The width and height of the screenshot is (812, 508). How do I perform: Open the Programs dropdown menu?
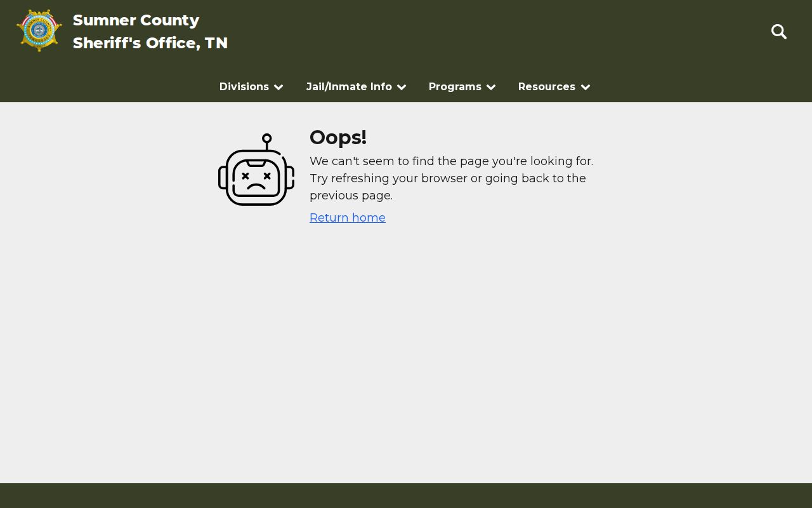pyautogui.click(x=462, y=87)
